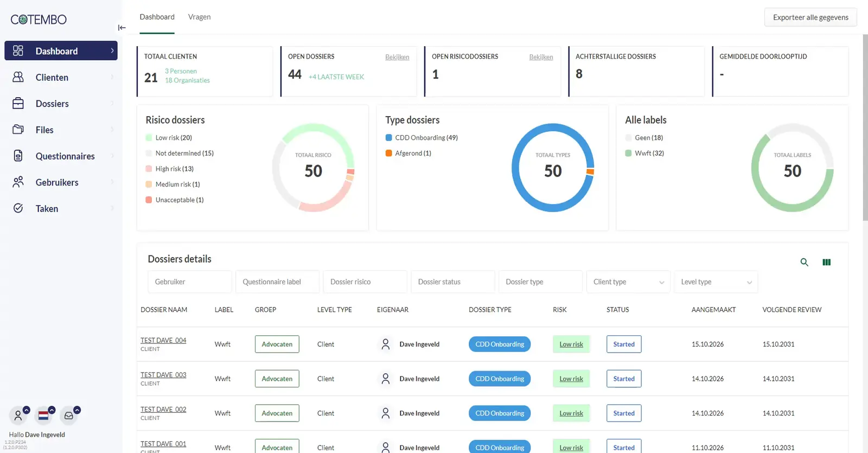Click Started status for TEST DAVE_002

(x=624, y=413)
